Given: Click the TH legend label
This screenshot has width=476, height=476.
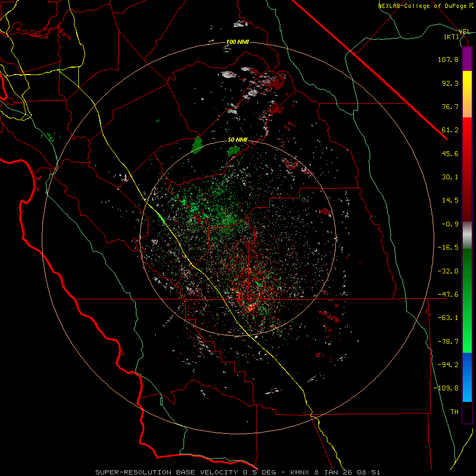Looking at the screenshot, I should 454,412.
